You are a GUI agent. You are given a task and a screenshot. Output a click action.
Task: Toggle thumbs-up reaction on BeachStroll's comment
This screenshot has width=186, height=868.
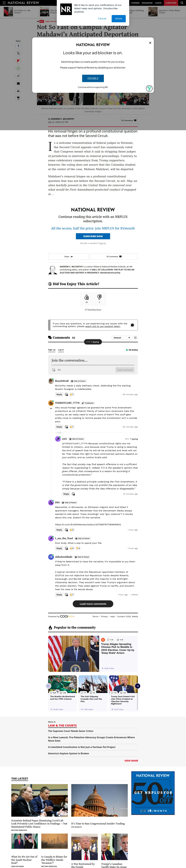(x=72, y=394)
